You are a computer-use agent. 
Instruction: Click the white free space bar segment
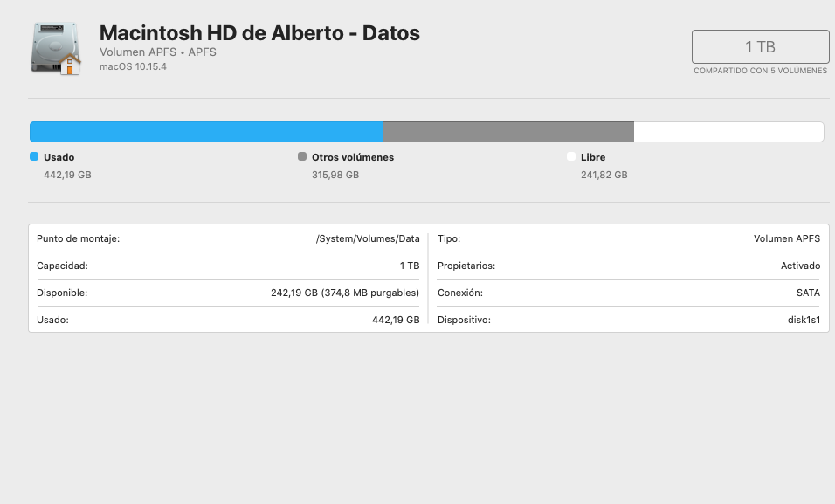tap(728, 132)
